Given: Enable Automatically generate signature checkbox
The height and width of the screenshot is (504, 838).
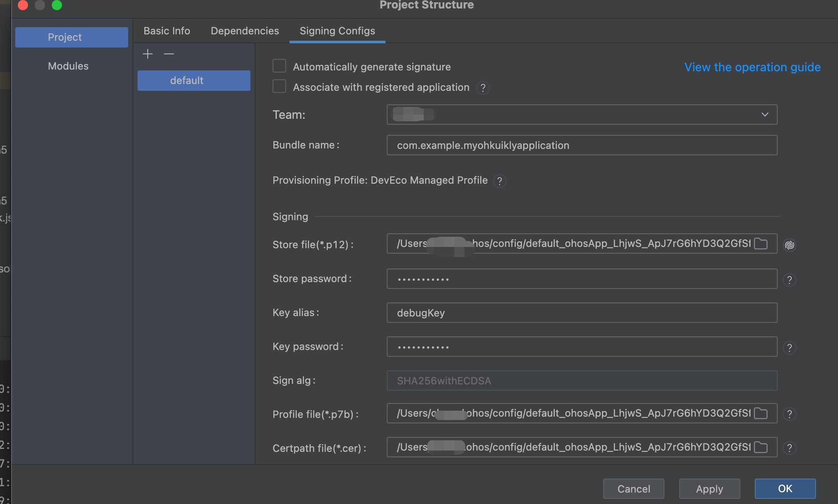Looking at the screenshot, I should pyautogui.click(x=279, y=66).
